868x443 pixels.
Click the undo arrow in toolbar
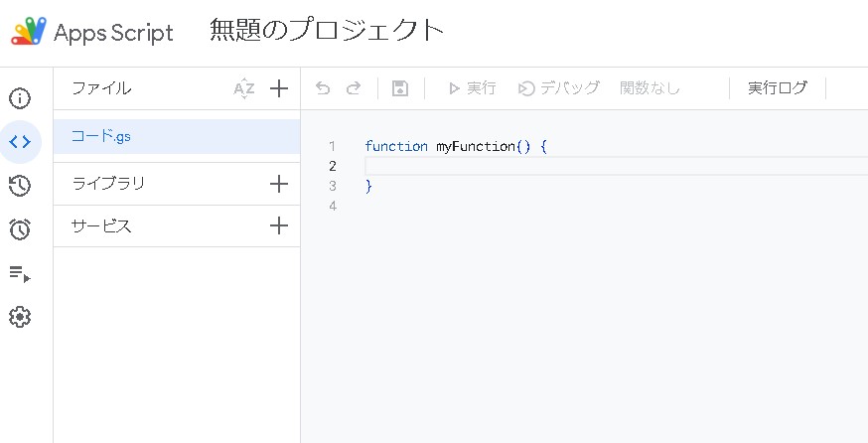[323, 88]
